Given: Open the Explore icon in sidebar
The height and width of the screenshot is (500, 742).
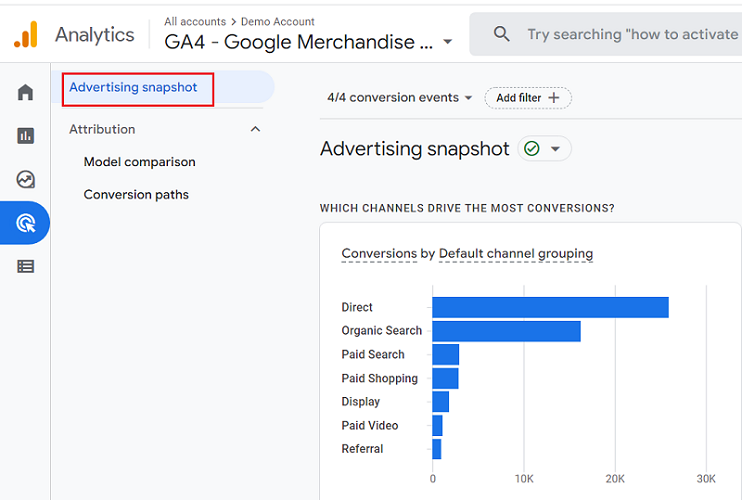Looking at the screenshot, I should (x=26, y=179).
